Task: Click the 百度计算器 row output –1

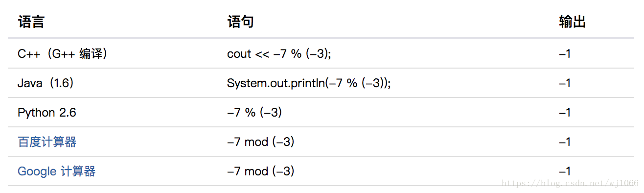Action: pos(565,142)
